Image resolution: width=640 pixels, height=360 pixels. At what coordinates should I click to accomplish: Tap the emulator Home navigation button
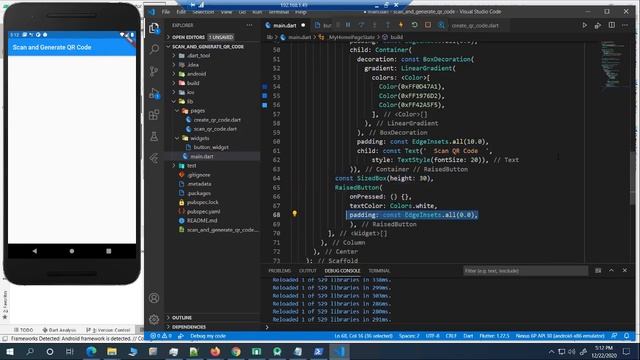point(72,251)
